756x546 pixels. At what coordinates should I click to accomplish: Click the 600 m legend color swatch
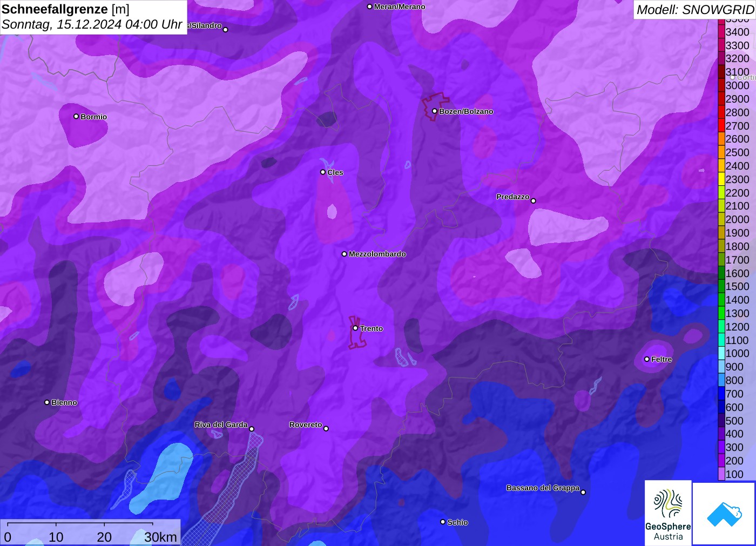721,407
